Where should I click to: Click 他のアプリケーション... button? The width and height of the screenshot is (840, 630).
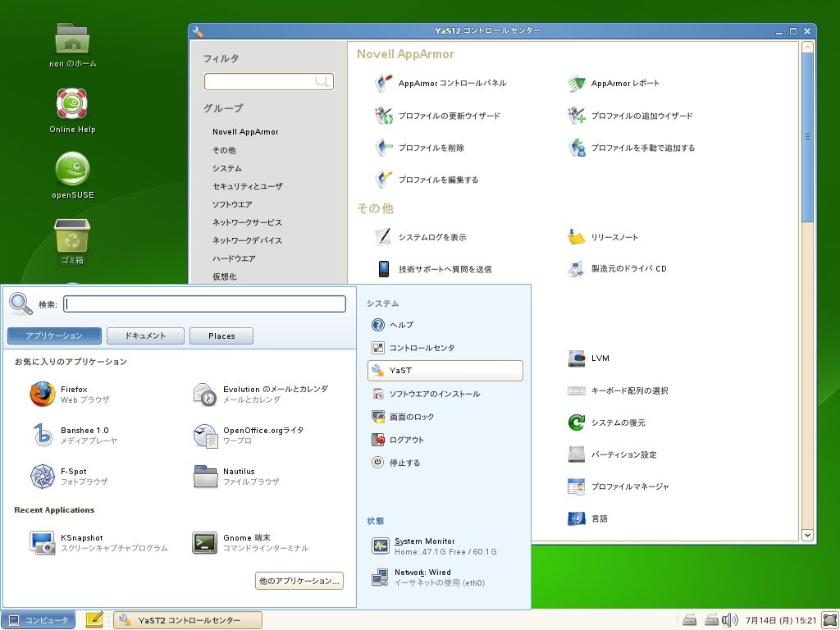[x=299, y=581]
